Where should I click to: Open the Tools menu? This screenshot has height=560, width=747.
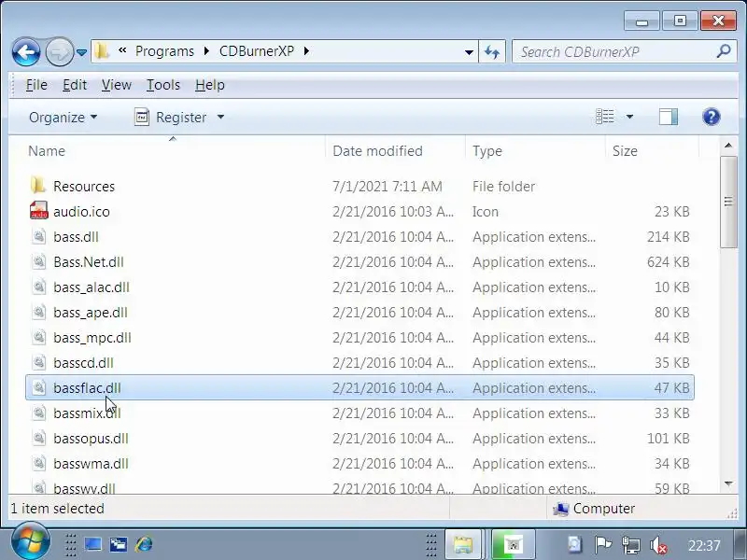click(x=163, y=85)
